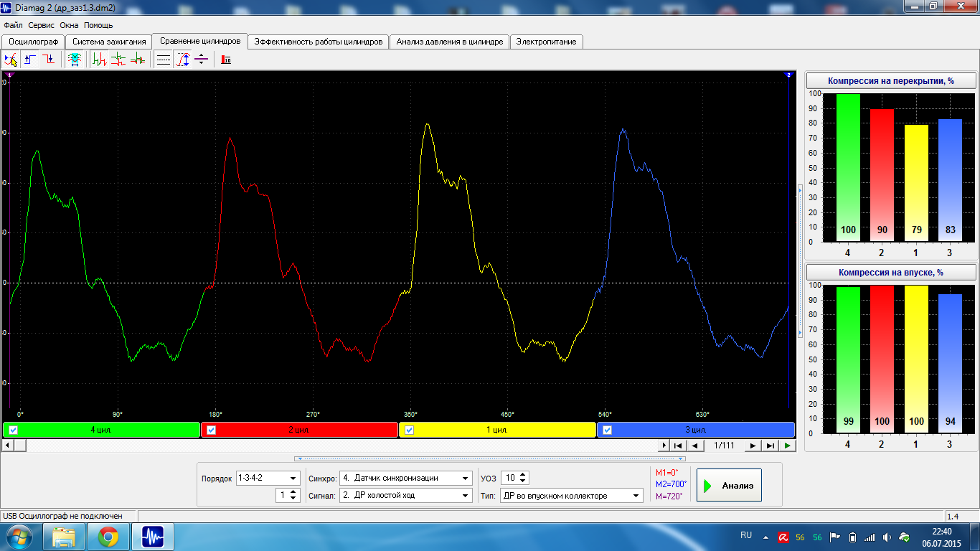Select the overlaid waveforms view icon

[137, 60]
